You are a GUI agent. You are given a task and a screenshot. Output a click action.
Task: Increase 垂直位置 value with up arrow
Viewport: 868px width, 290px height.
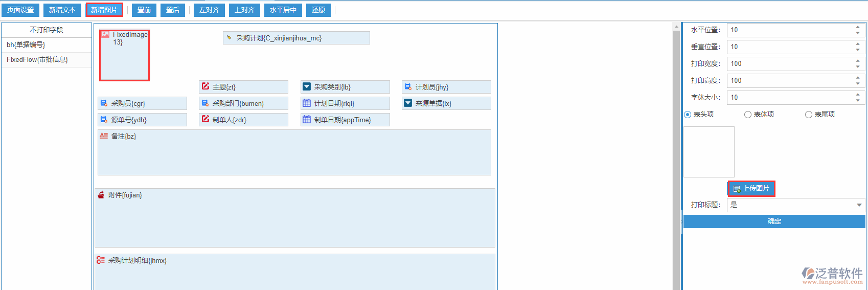858,44
